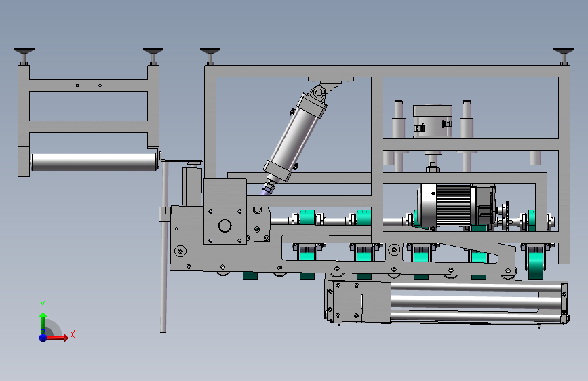Select the box-shaped housing between the two upper posts
Screen dimensions: 588x381
(x=433, y=121)
